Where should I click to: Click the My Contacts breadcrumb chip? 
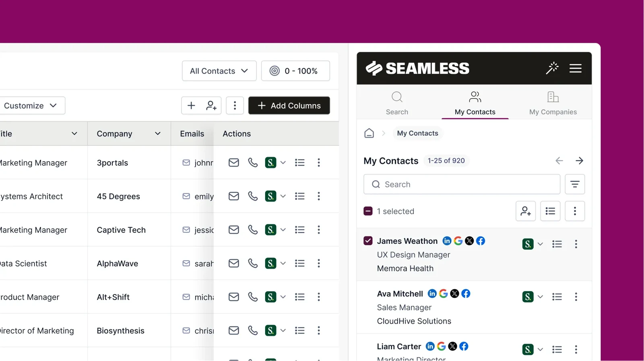tap(417, 133)
